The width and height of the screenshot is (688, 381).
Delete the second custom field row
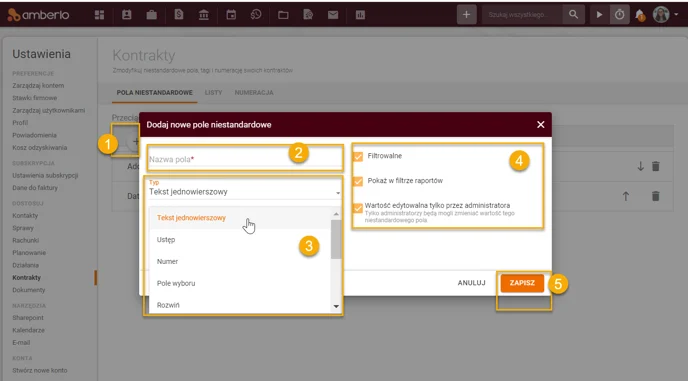tap(656, 196)
